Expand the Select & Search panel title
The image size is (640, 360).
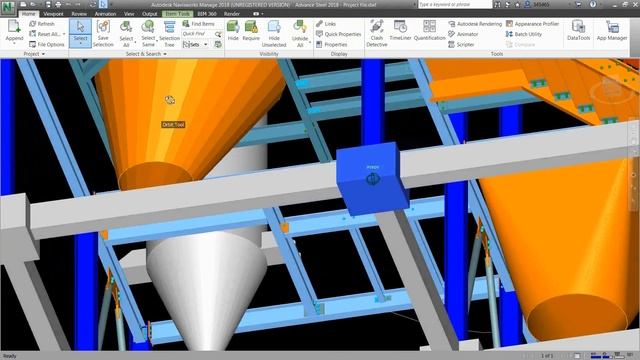146,54
